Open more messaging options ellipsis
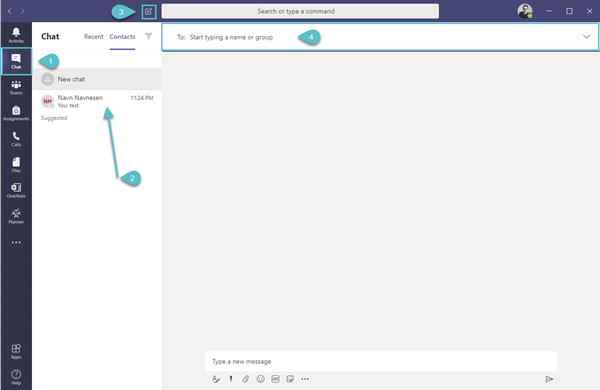Image resolution: width=600 pixels, height=390 pixels. coord(305,379)
